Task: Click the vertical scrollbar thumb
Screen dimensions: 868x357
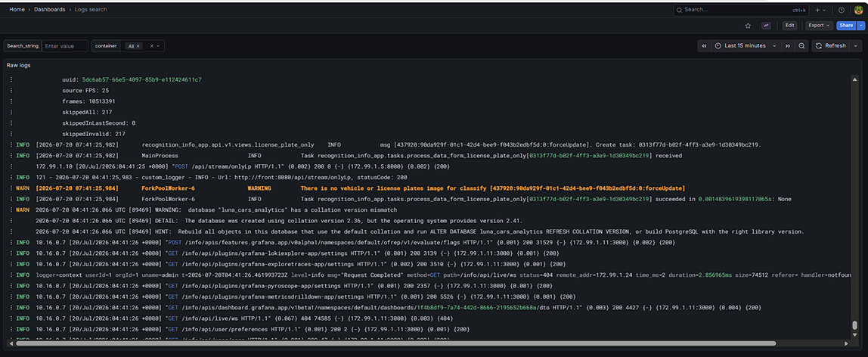Action: tap(854, 325)
